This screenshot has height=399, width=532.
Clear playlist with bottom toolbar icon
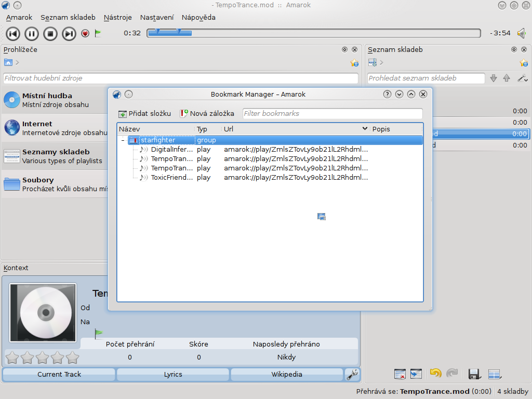coord(400,374)
